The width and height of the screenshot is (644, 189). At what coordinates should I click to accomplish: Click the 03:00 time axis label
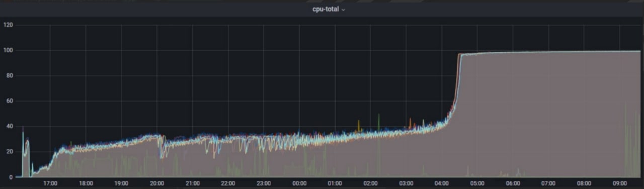click(x=406, y=183)
